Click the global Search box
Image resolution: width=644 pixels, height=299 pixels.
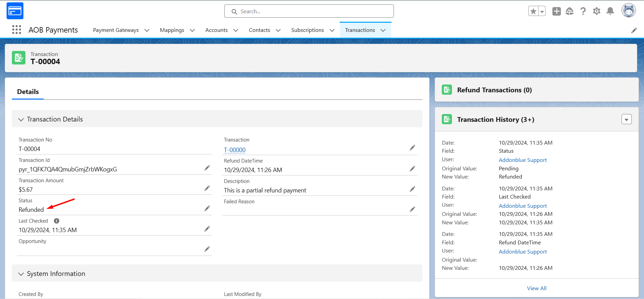tap(309, 11)
